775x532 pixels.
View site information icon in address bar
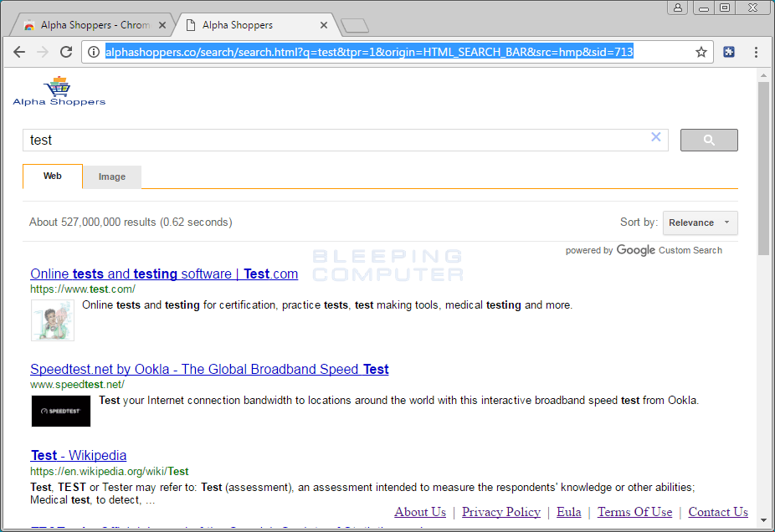coord(94,52)
